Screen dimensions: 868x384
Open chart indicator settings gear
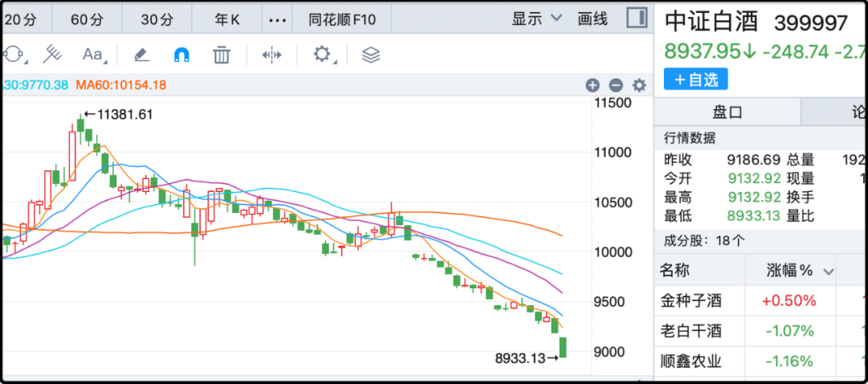click(639, 85)
